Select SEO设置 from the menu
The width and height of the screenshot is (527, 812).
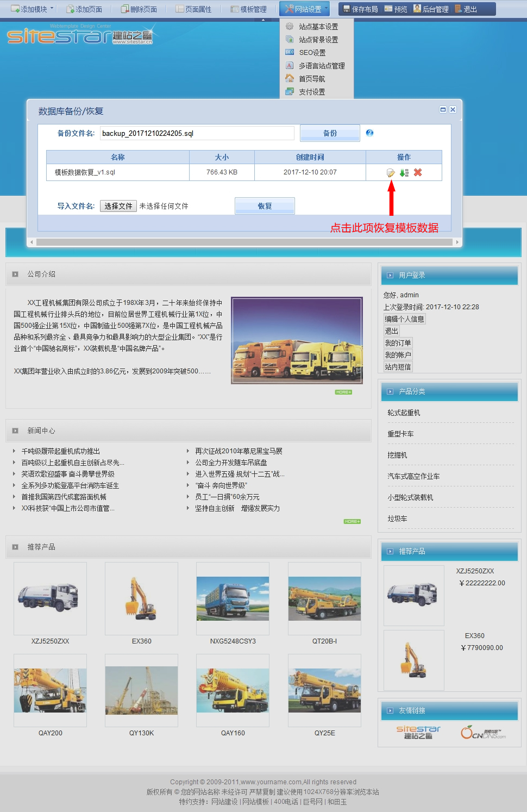(x=312, y=53)
